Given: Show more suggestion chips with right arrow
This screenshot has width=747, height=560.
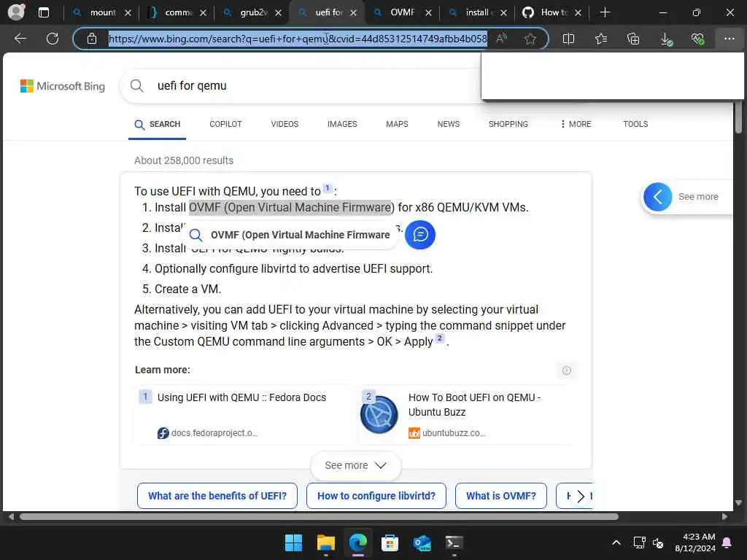Looking at the screenshot, I should tap(580, 496).
